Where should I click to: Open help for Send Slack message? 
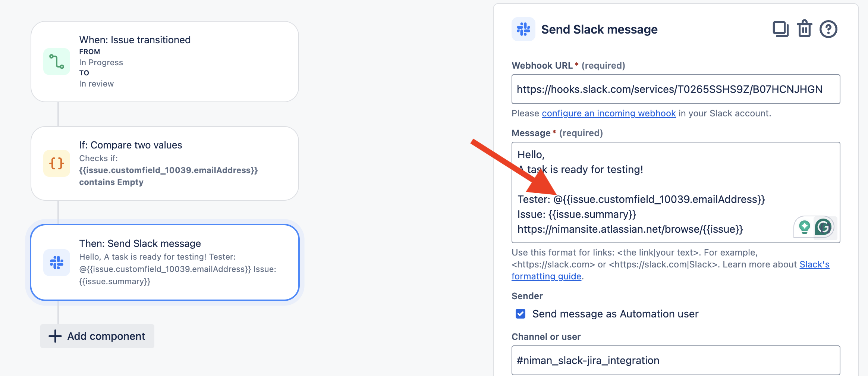(828, 29)
